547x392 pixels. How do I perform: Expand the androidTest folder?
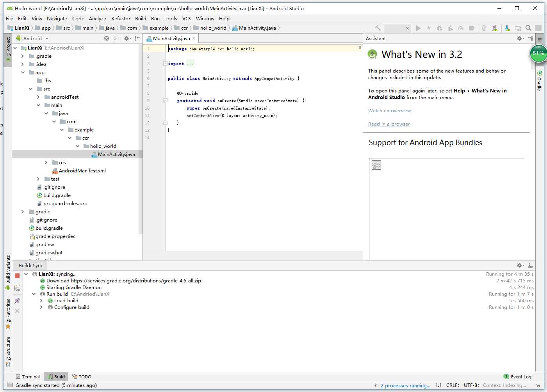[x=38, y=97]
